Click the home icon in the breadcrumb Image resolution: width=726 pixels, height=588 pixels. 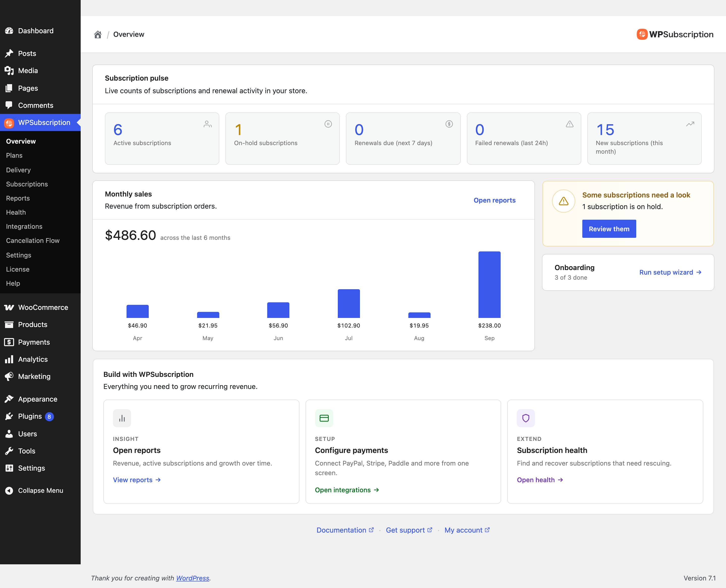pyautogui.click(x=98, y=35)
